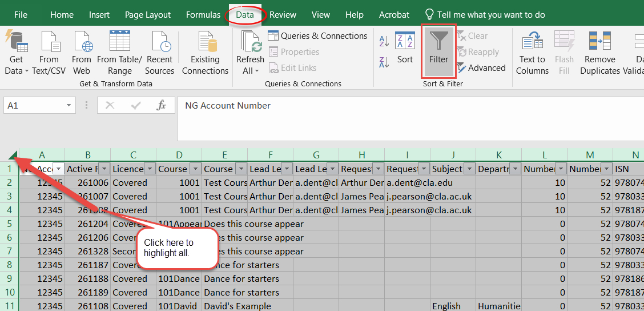Open filter dropdown for Subject column
The image size is (644, 311).
tap(469, 169)
